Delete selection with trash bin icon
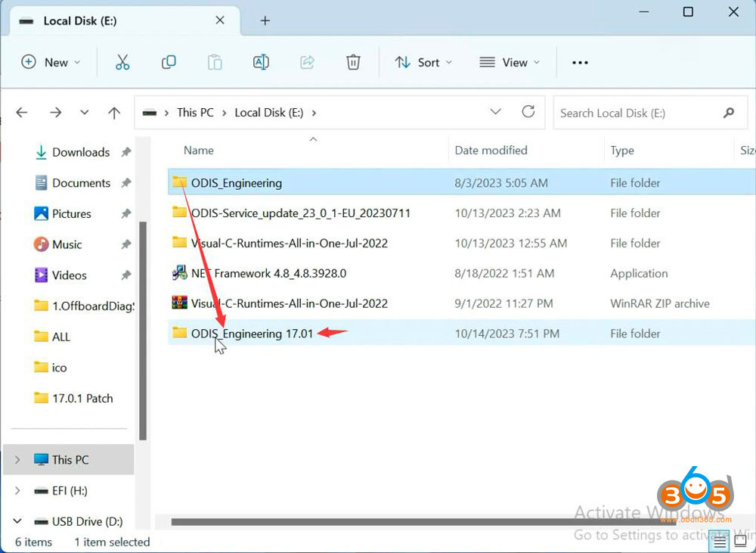This screenshot has width=756, height=553. click(353, 62)
